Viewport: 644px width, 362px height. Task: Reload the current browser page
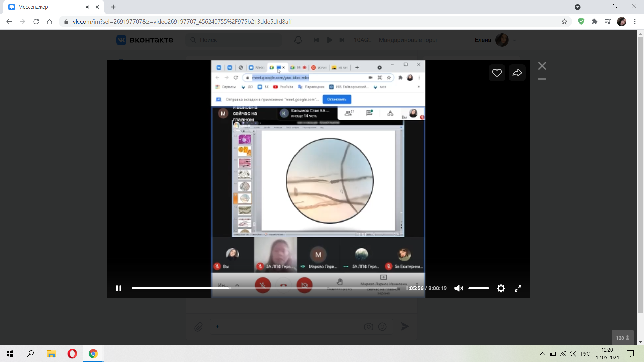point(36,22)
